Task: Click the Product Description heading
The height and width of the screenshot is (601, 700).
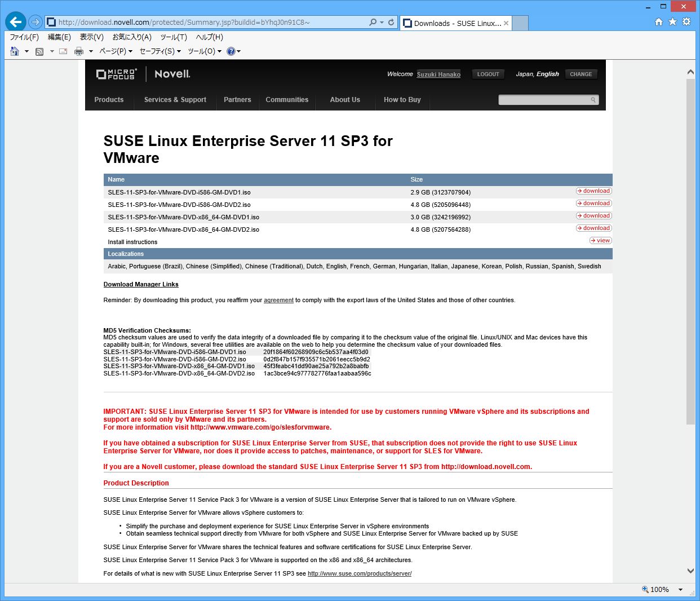Action: tap(136, 483)
